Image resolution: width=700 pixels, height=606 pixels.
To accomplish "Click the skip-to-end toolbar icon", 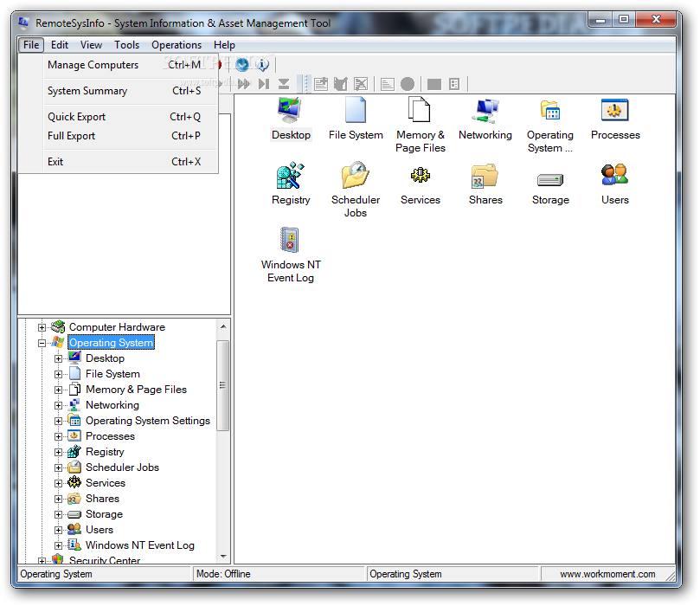I will pyautogui.click(x=264, y=84).
